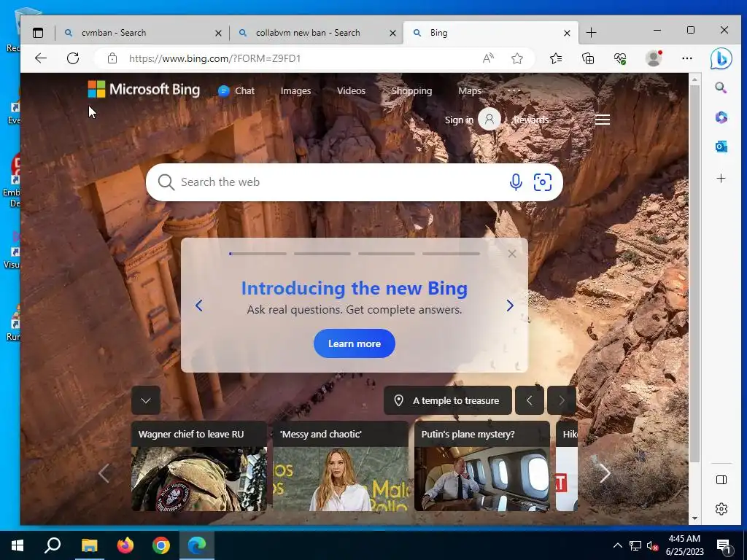747x560 pixels.
Task: Toggle the sidebar hide panel icon
Action: coord(721,480)
